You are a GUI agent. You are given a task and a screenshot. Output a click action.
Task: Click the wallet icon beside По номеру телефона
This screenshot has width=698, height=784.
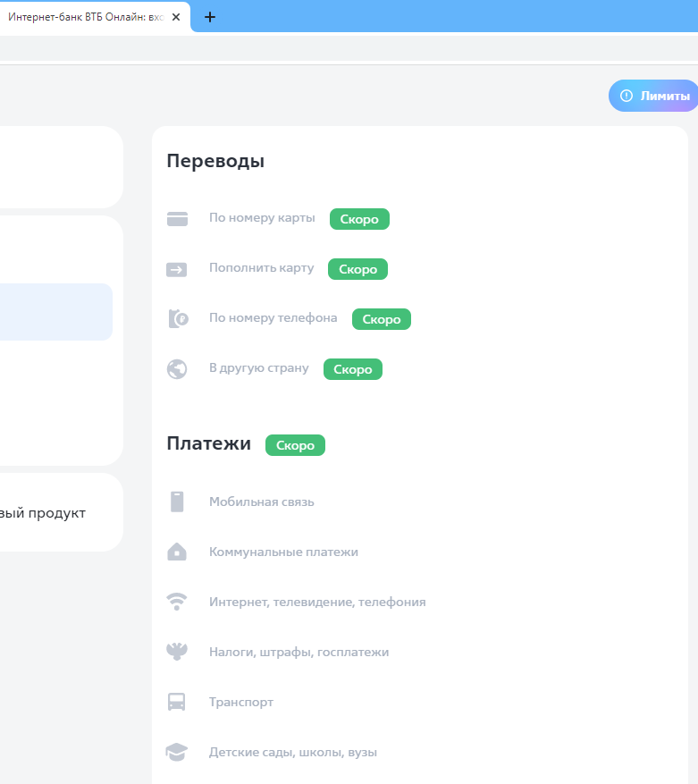click(x=178, y=319)
